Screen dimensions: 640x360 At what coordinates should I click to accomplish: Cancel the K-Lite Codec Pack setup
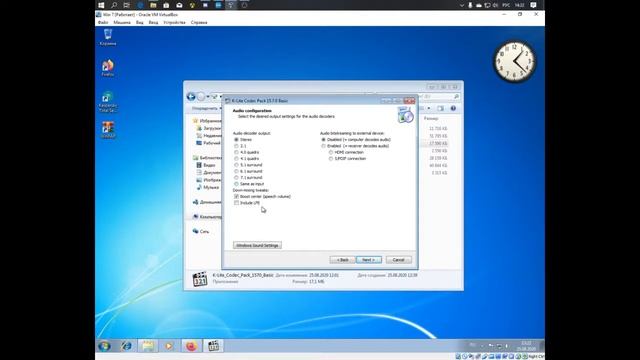point(398,260)
